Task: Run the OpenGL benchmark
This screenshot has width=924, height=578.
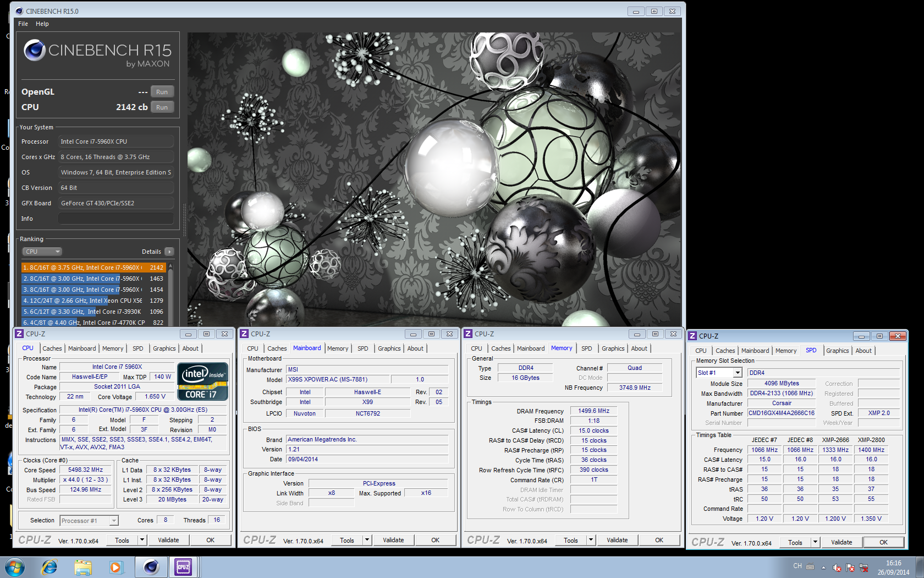Action: (x=162, y=92)
